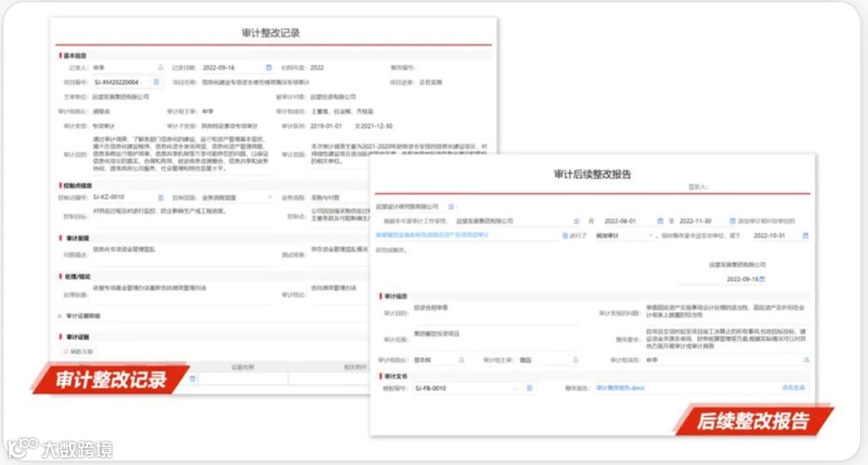Click the 2019-01-01 audit start date
This screenshot has width=868, height=465.
[326, 126]
